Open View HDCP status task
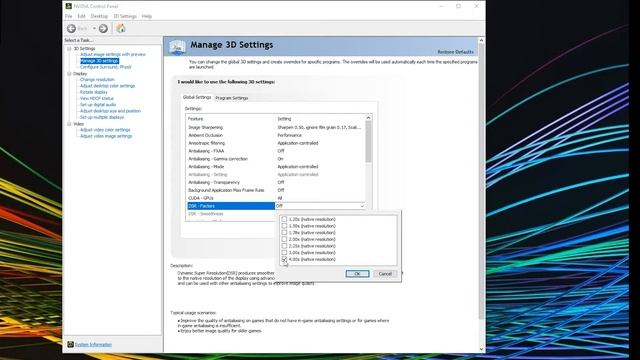This screenshot has width=640, height=360. [97, 98]
